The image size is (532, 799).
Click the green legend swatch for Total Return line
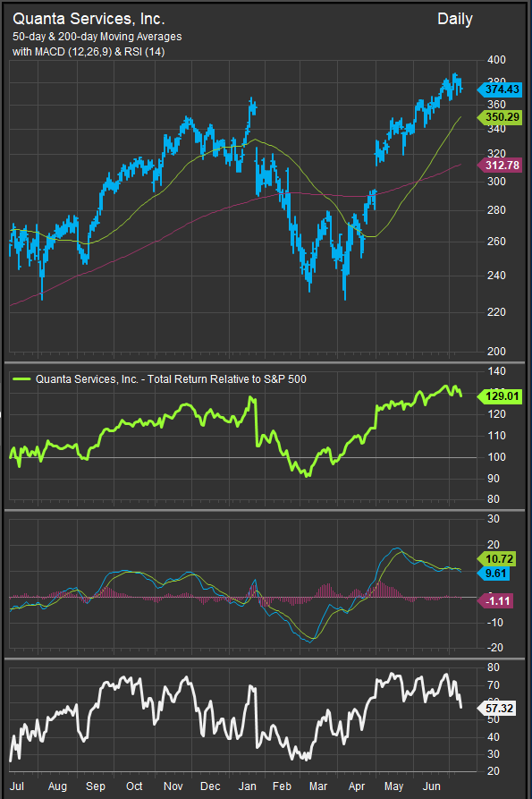click(21, 379)
